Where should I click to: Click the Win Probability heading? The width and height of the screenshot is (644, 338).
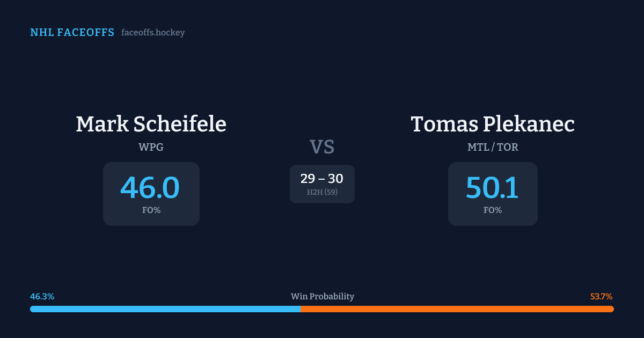(322, 296)
